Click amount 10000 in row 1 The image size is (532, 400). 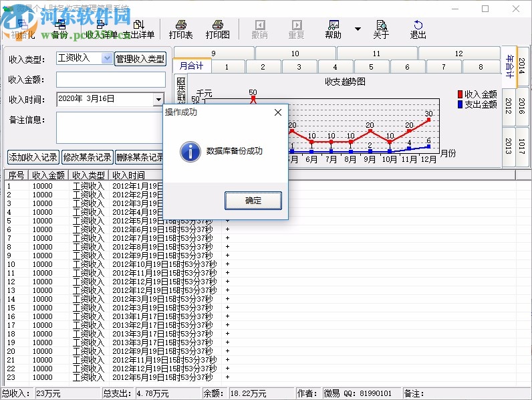click(42, 186)
